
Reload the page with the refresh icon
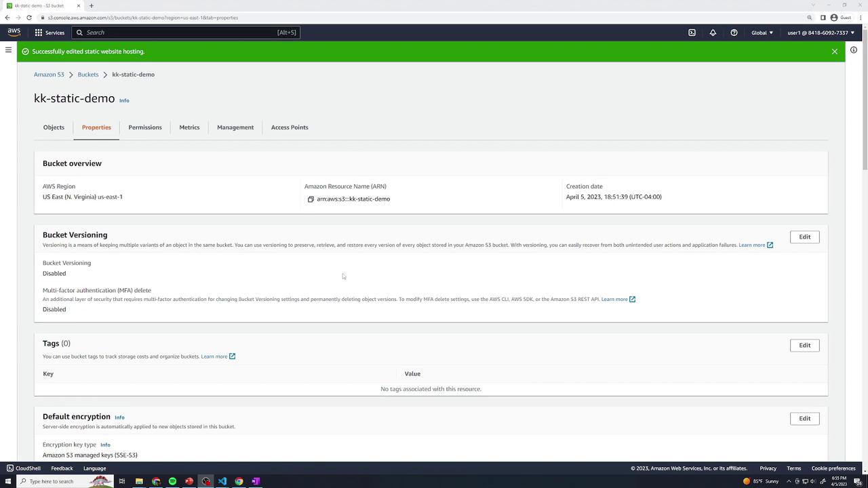click(29, 18)
